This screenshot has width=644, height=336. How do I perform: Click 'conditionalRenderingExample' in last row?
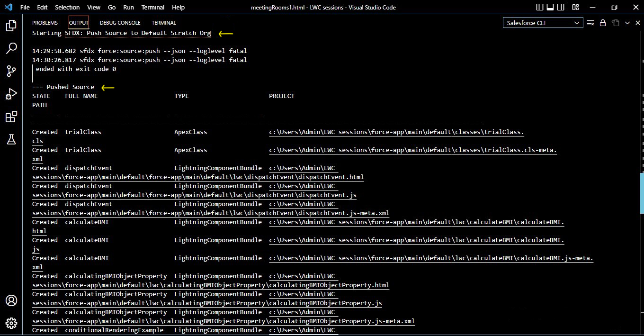[x=114, y=330]
